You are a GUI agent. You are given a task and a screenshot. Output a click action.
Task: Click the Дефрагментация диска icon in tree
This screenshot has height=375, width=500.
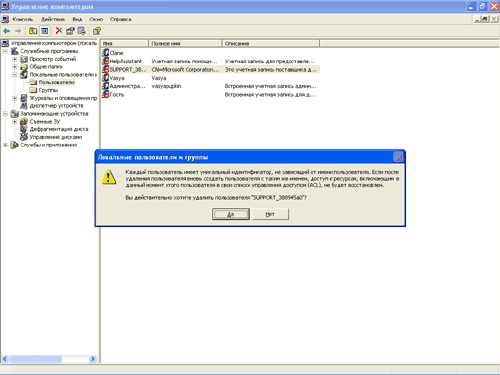point(24,129)
